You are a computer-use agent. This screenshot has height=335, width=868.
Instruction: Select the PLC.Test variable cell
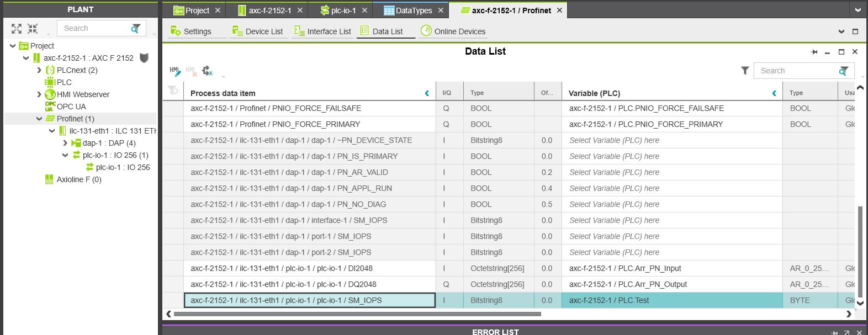(672, 300)
